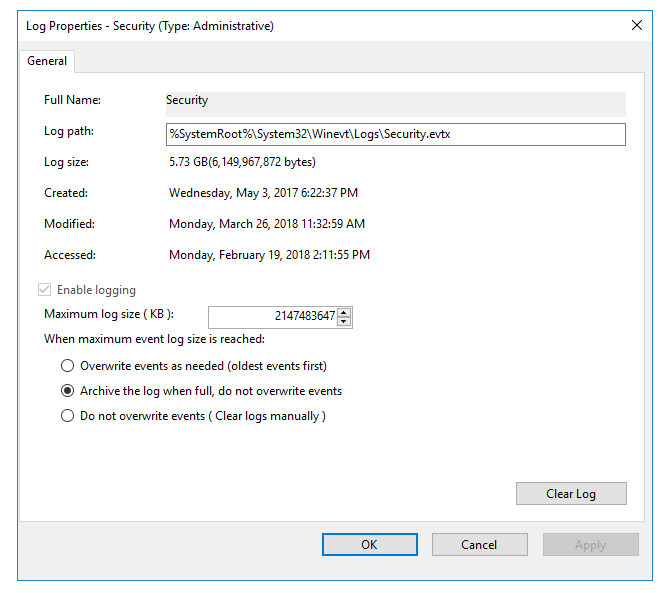Click the Maximum log size value field

pyautogui.click(x=273, y=317)
